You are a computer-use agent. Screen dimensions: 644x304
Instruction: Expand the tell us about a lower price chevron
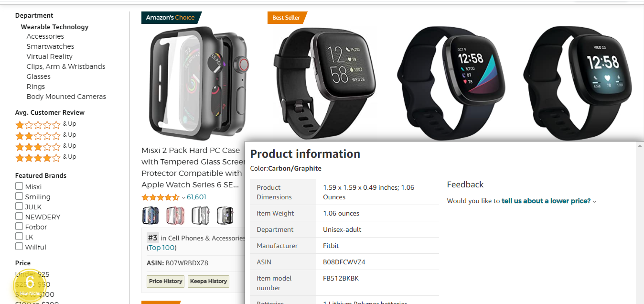595,201
